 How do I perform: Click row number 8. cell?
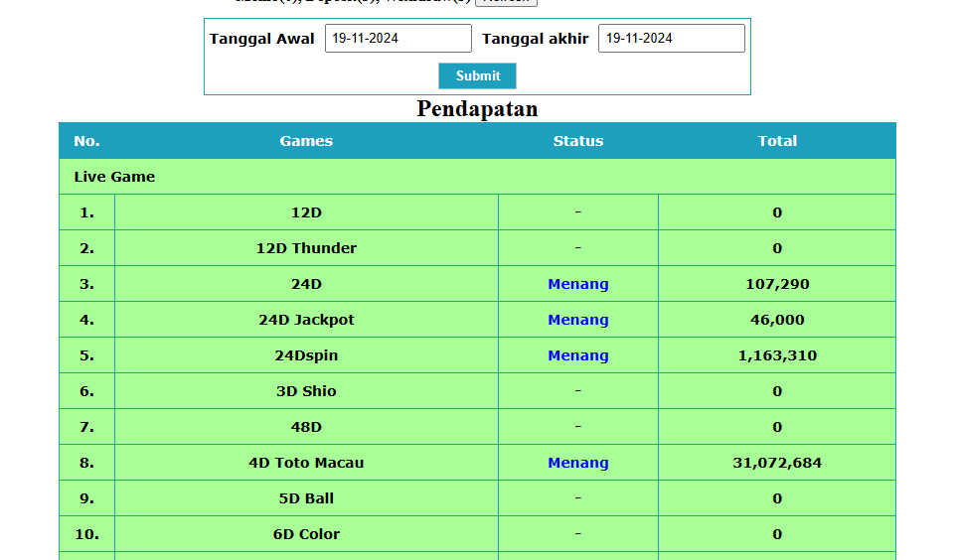(86, 463)
